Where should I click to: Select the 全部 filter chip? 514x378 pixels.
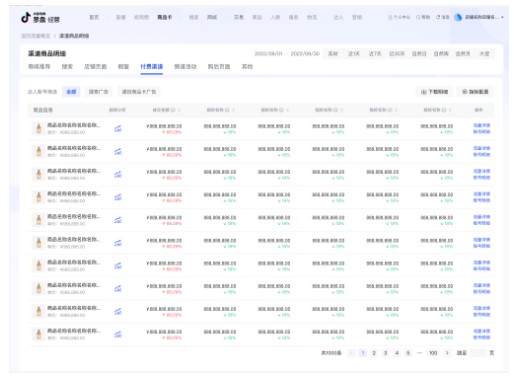click(71, 92)
